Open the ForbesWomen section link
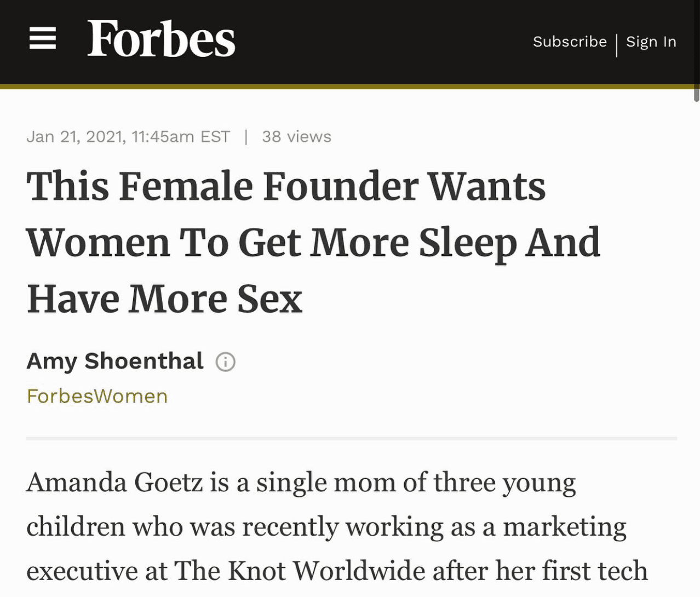The width and height of the screenshot is (700, 597). [x=97, y=396]
